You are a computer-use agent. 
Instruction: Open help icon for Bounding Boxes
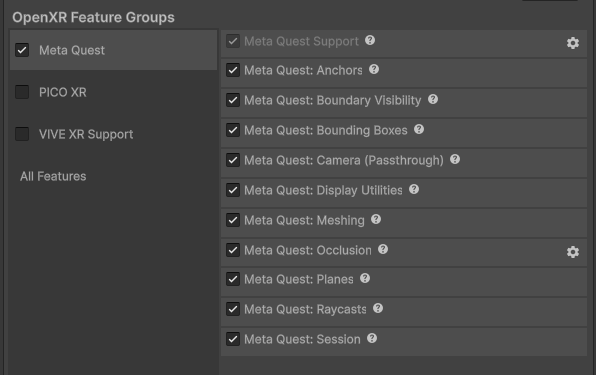point(419,130)
